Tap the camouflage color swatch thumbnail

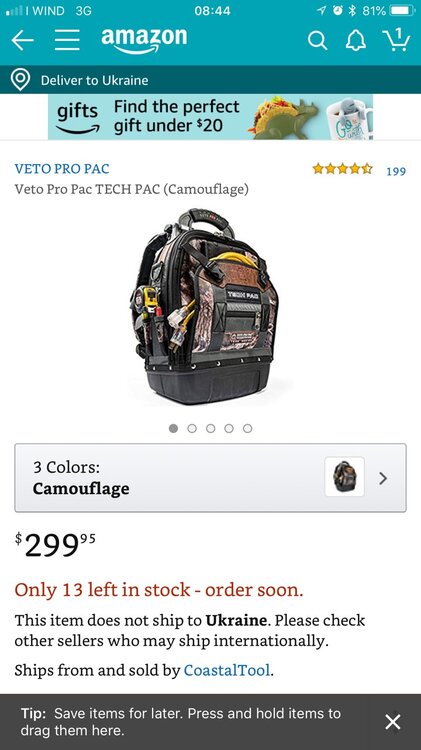point(344,477)
